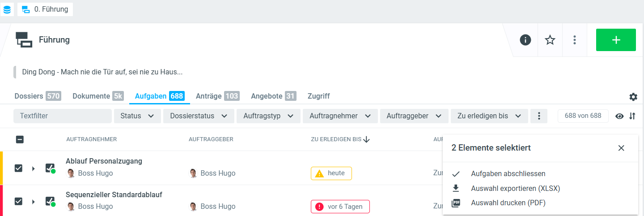Click into the Textfilter input field
This screenshot has height=216, width=644.
[63, 116]
